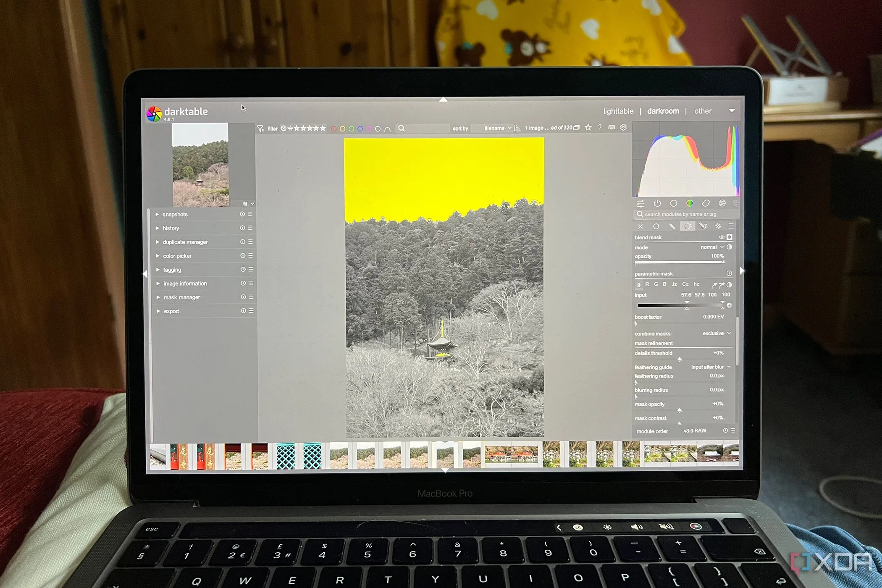882x588 pixels.
Task: Click the keyboard shortcuts icon
Action: coord(612,127)
